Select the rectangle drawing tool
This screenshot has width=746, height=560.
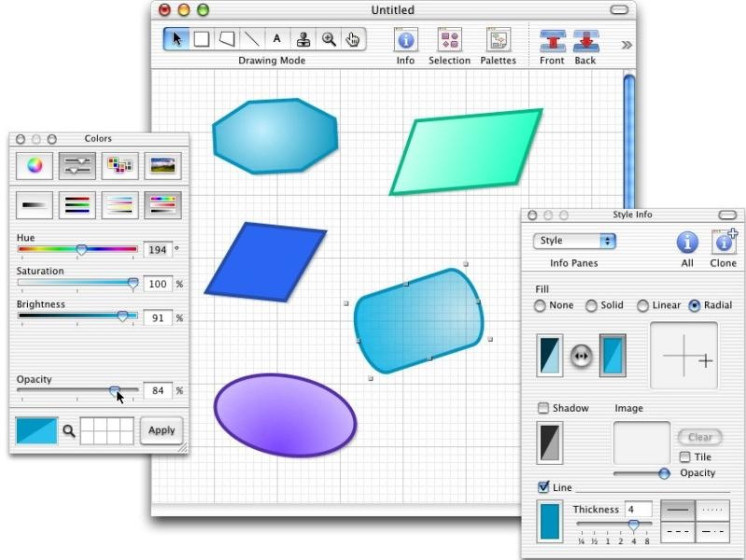(202, 39)
